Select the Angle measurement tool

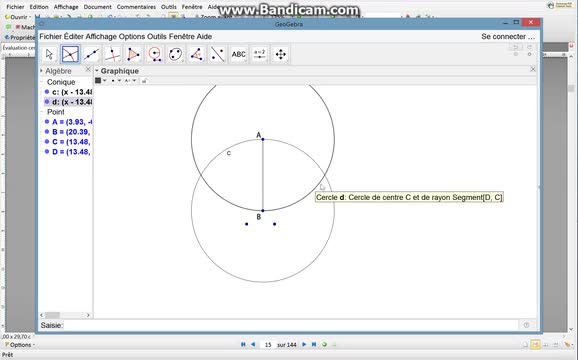click(196, 55)
